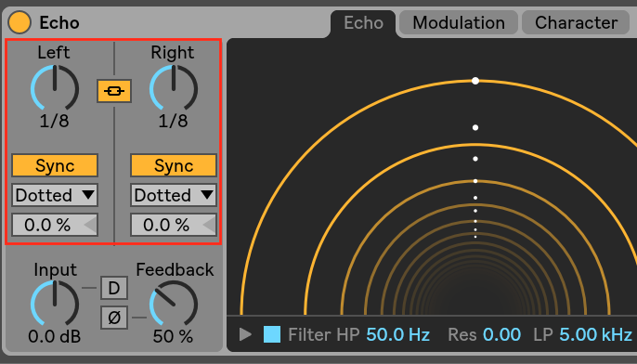Toggle the Ø feedback invert button
637x364 pixels.
click(114, 318)
